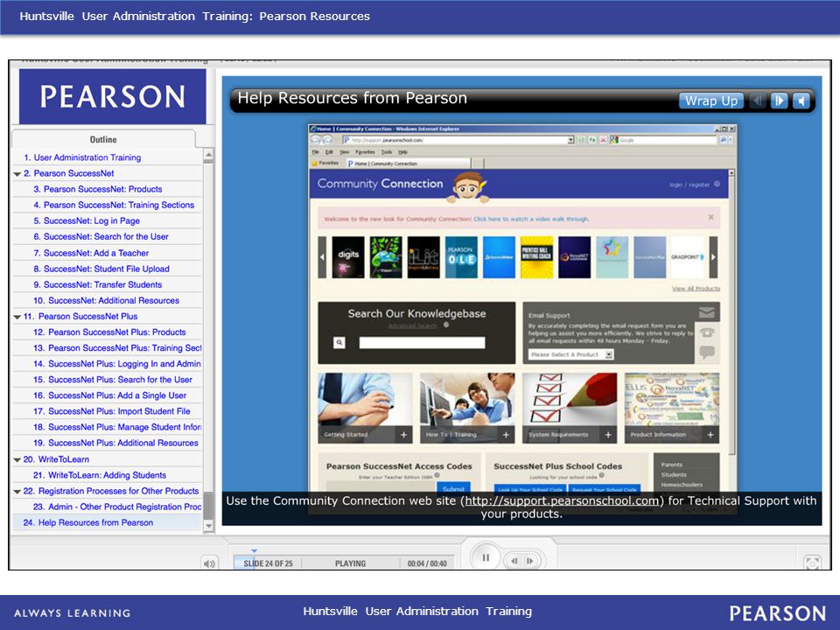Viewport: 840px width, 630px height.
Task: Click the email envelope support icon
Action: coord(707,311)
